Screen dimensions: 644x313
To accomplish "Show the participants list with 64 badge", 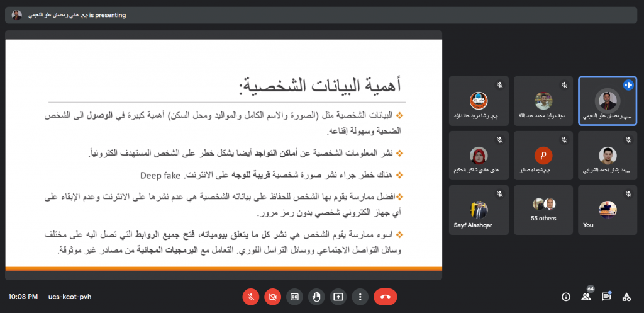I will [586, 297].
